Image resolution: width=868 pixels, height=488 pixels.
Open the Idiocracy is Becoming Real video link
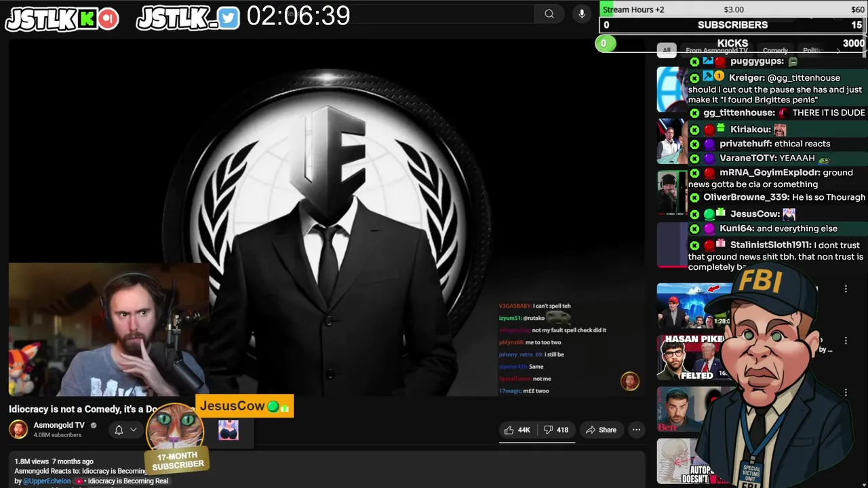click(x=127, y=481)
